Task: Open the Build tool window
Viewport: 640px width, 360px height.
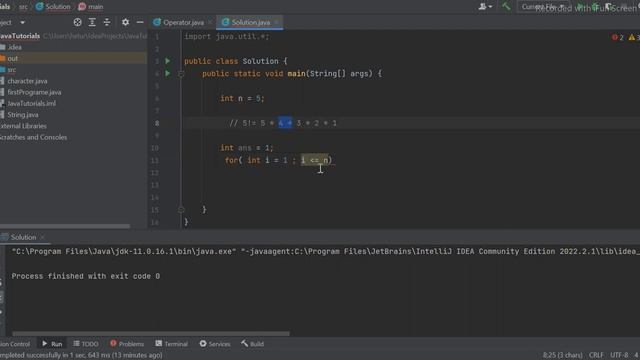Action: [x=253, y=344]
